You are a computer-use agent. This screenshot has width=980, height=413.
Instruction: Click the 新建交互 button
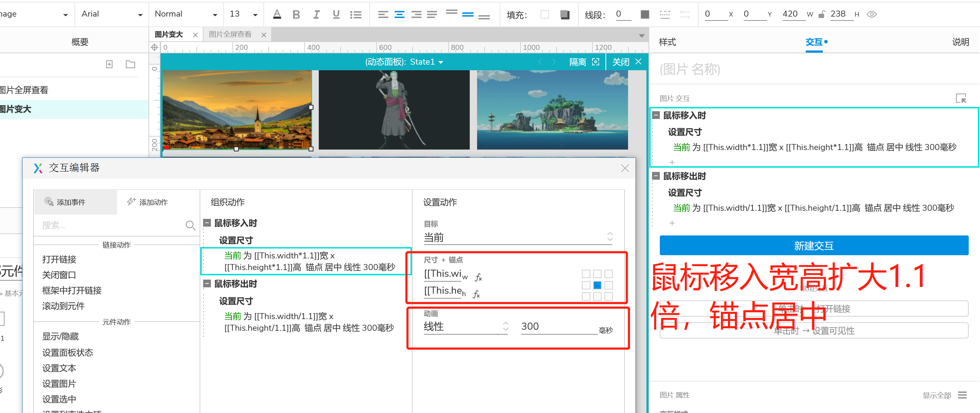click(x=813, y=246)
